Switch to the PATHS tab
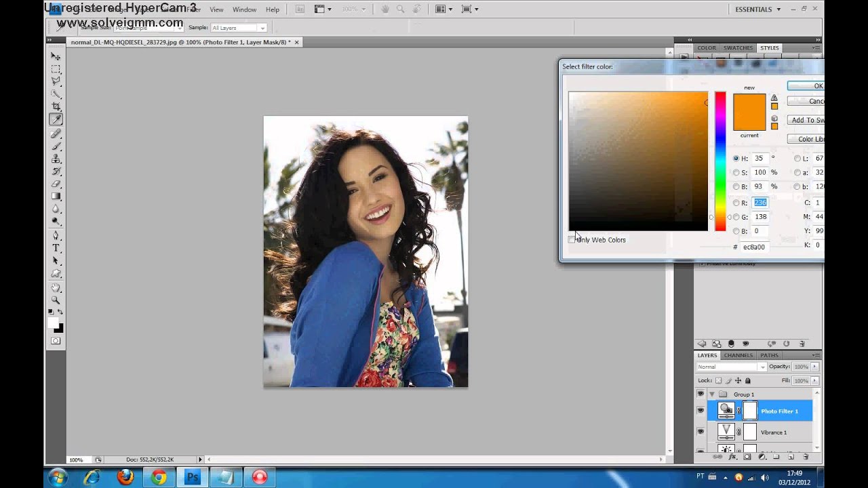The height and width of the screenshot is (488, 868). click(769, 355)
